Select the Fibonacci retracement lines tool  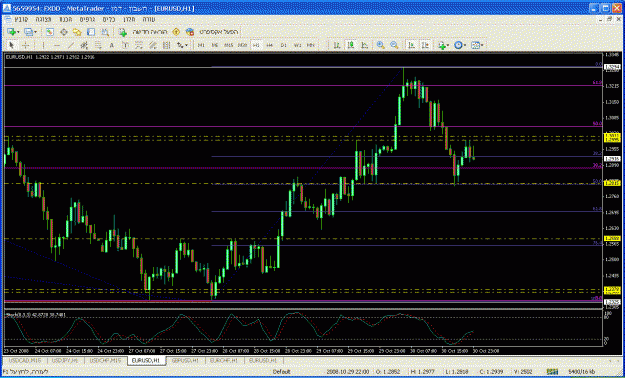[98, 45]
